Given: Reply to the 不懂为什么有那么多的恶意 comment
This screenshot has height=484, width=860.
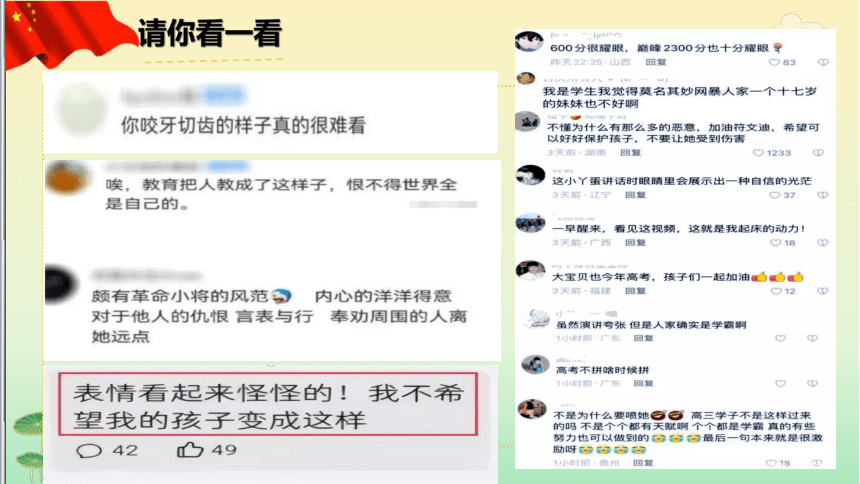Looking at the screenshot, I should click(631, 153).
